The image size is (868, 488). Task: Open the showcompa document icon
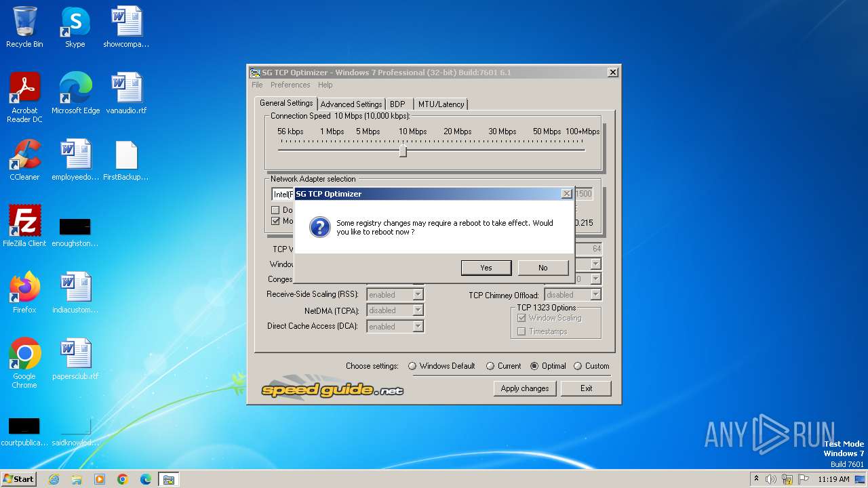(x=126, y=27)
